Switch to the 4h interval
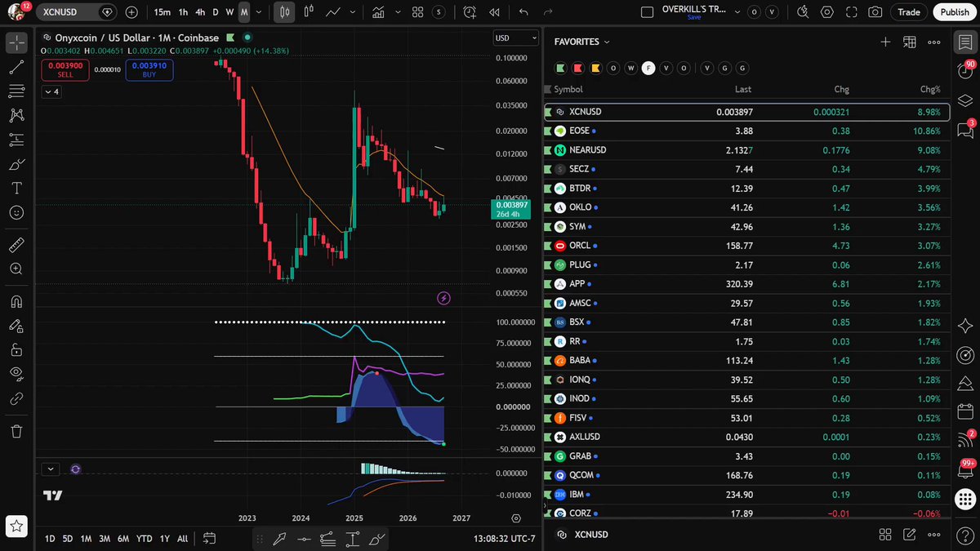The image size is (980, 551). [x=200, y=12]
